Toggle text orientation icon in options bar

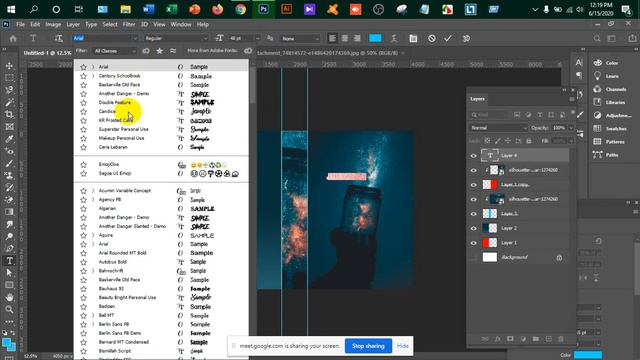[58, 38]
